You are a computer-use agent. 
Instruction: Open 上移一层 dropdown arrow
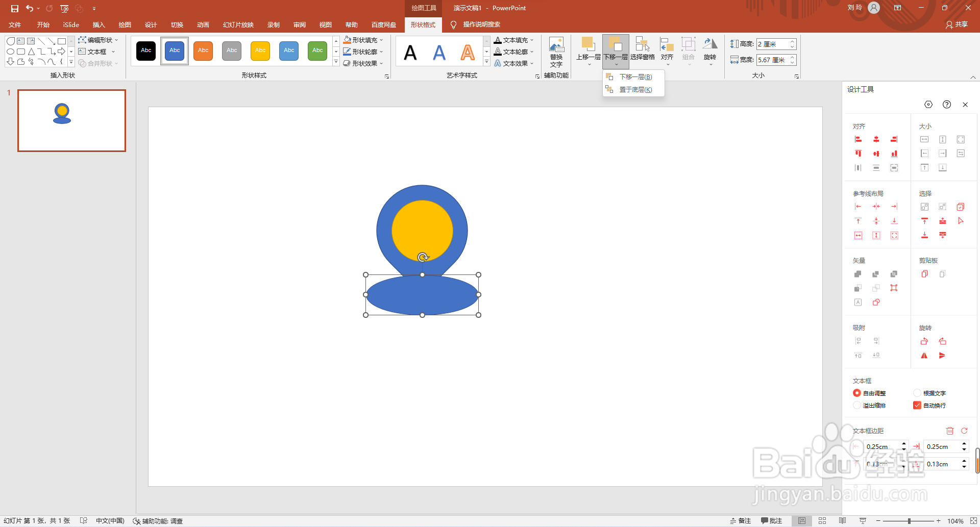click(x=589, y=64)
